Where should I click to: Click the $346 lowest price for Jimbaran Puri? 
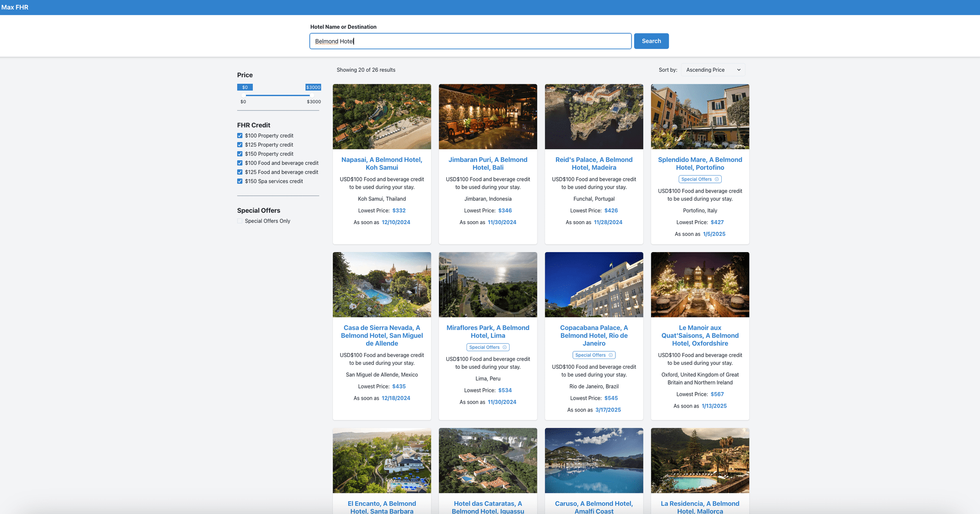pos(505,211)
